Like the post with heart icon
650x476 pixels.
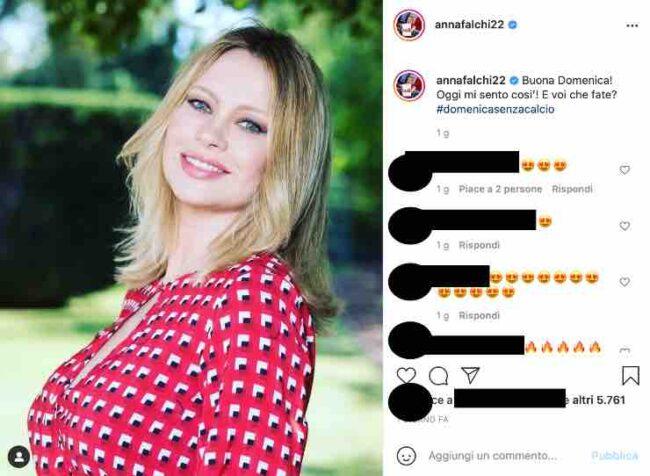[x=406, y=376]
